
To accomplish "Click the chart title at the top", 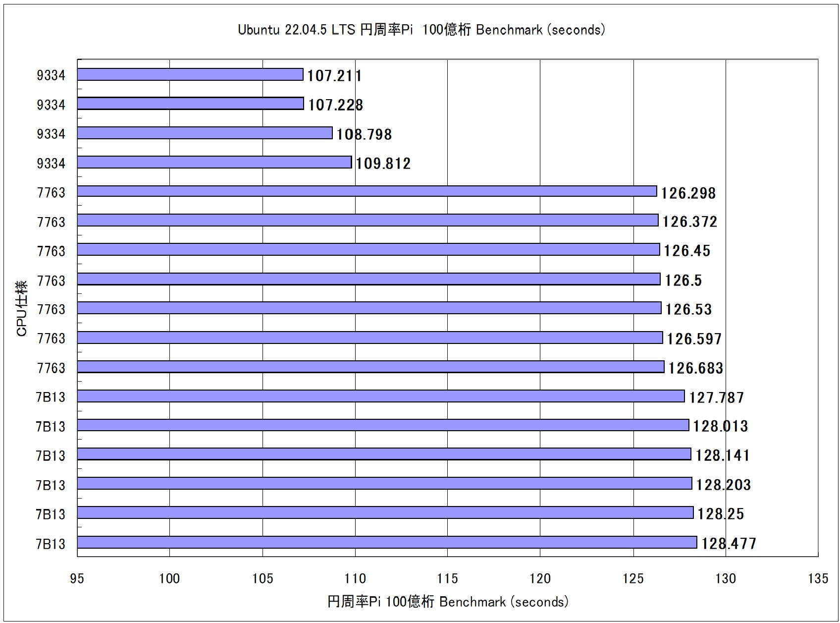I will click(421, 30).
